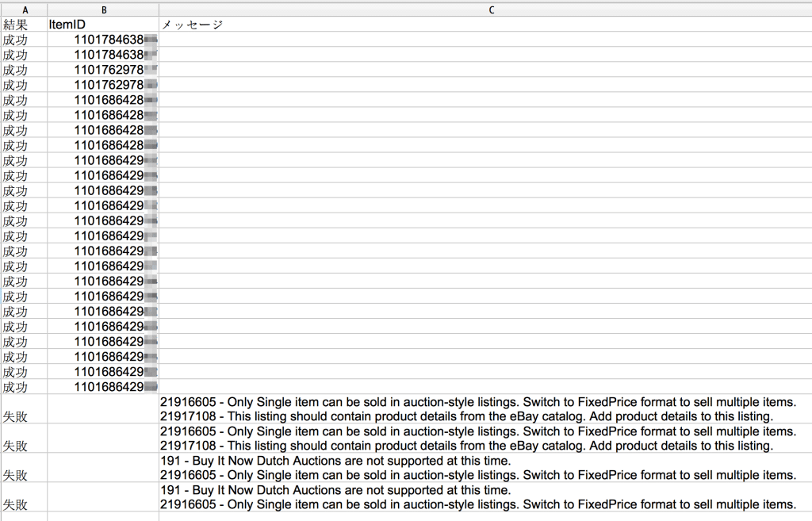Select the メッセージ header cell

tap(485, 25)
